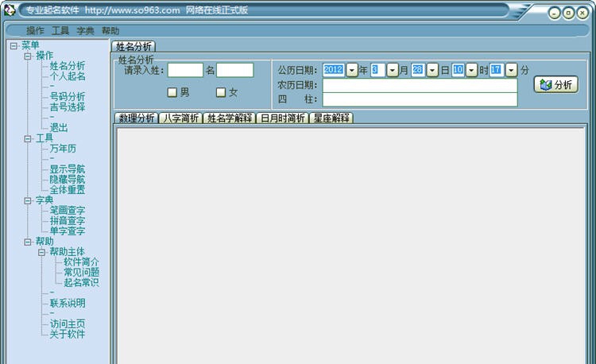
Task: Collapse the 菜单 root tree node
Action: click(x=14, y=46)
